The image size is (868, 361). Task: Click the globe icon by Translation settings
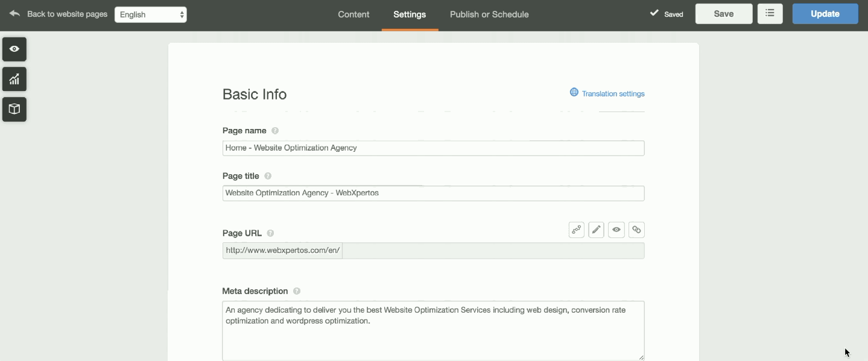click(x=574, y=92)
